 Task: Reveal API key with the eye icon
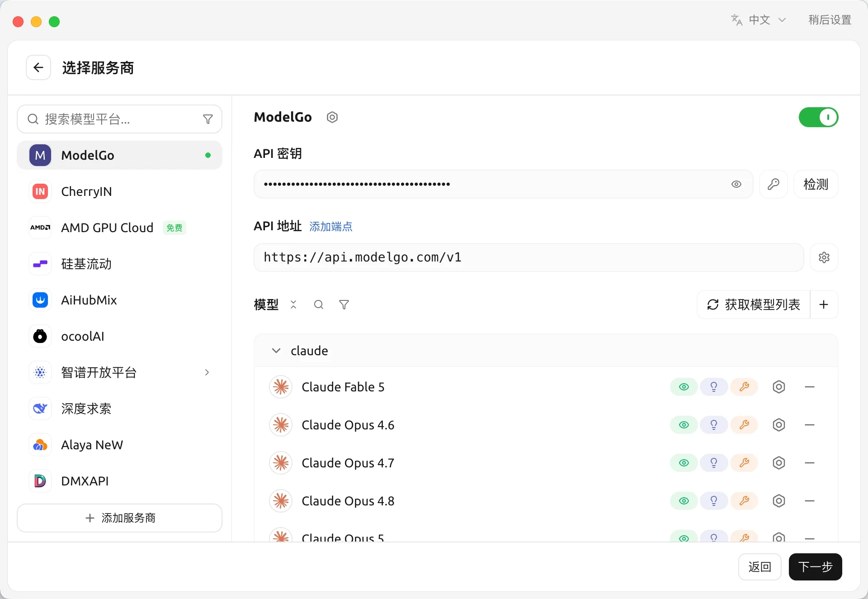[x=736, y=184]
